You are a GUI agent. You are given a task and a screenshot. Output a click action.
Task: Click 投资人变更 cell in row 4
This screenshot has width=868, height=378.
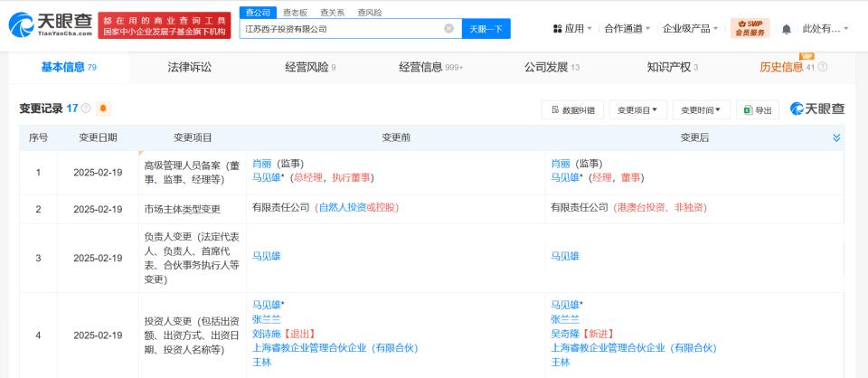192,335
